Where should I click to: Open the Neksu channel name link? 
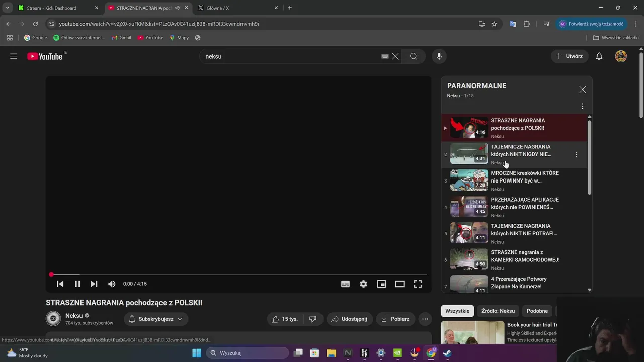click(x=74, y=316)
